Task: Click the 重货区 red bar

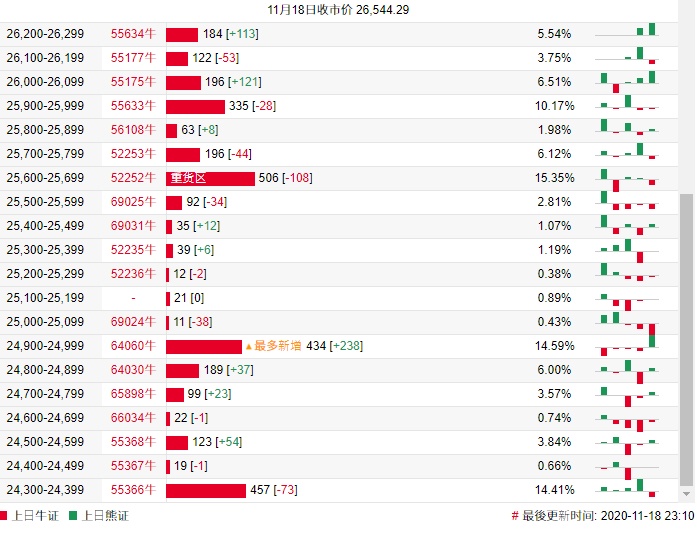Action: coord(210,178)
